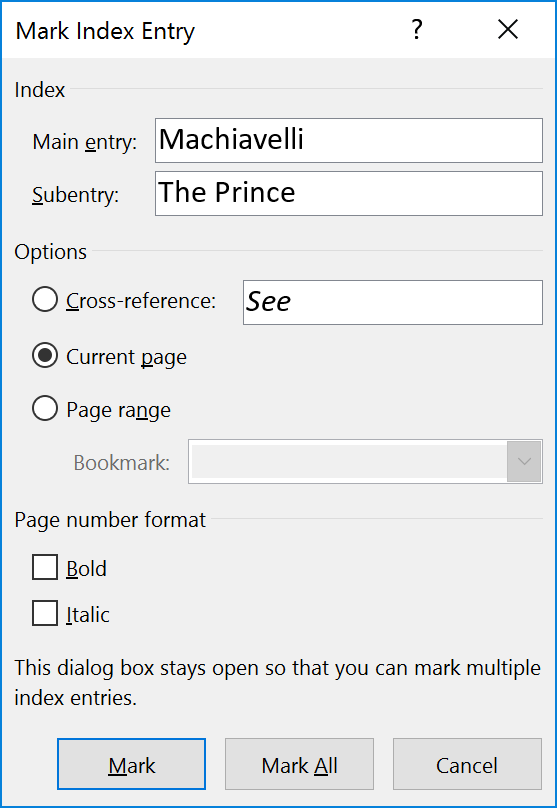
Task: Cancel the index entry dialog
Action: pos(467,764)
